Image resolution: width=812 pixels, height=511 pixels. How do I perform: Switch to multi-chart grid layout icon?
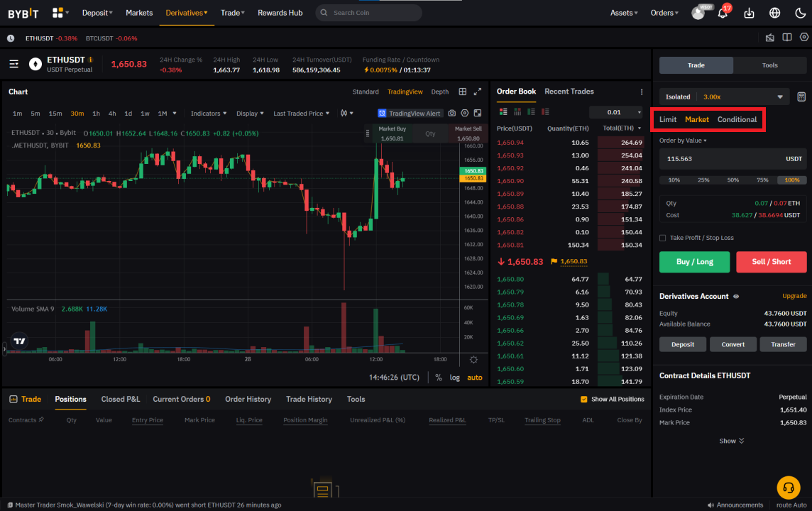463,92
